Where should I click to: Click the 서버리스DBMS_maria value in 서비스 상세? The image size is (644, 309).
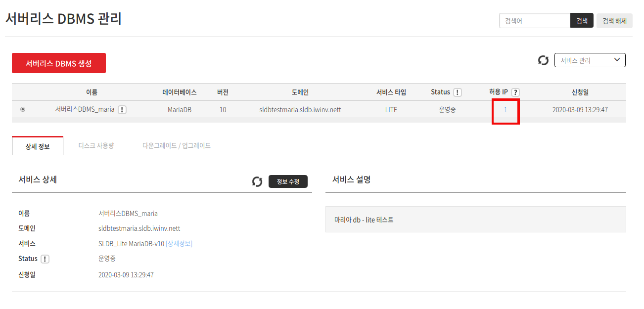pyautogui.click(x=128, y=214)
